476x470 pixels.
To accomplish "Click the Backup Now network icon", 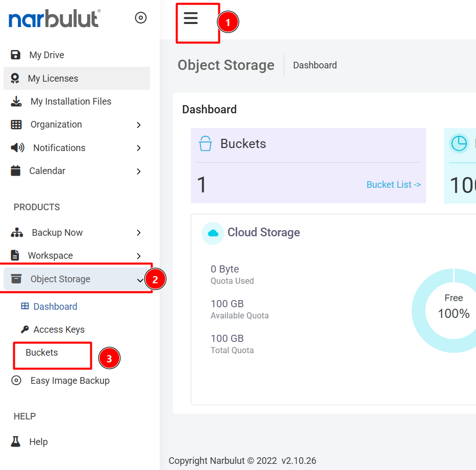I will click(17, 233).
